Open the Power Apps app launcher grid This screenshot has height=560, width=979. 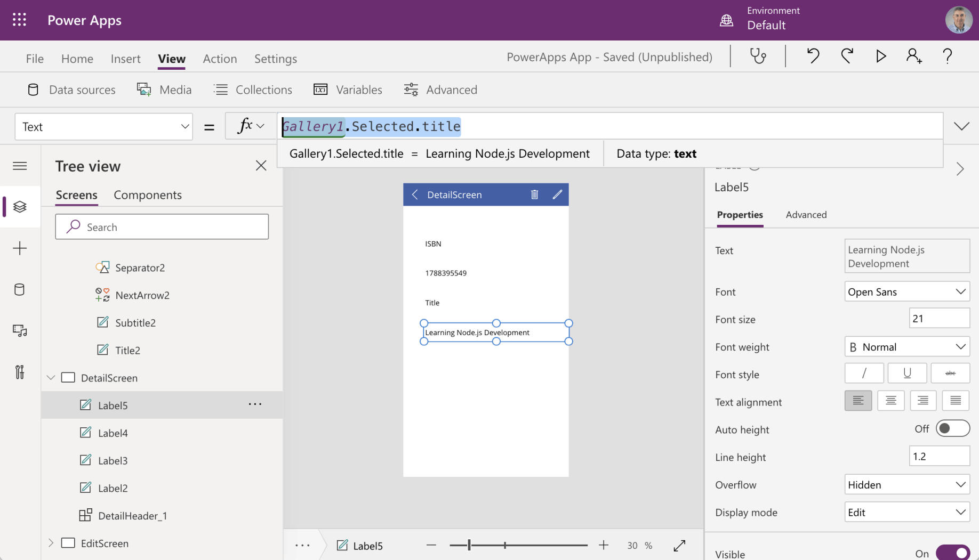point(20,20)
